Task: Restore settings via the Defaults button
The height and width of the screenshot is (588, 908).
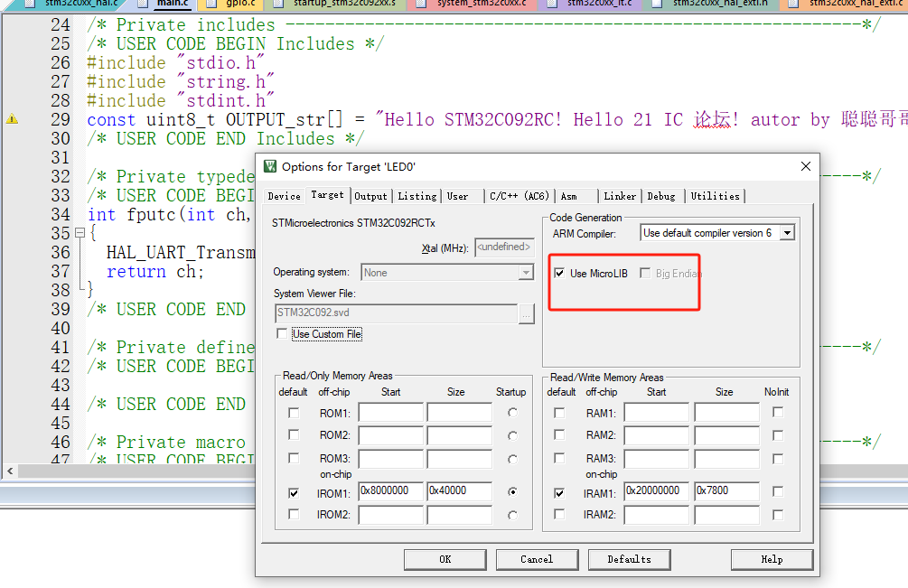Action: [629, 559]
